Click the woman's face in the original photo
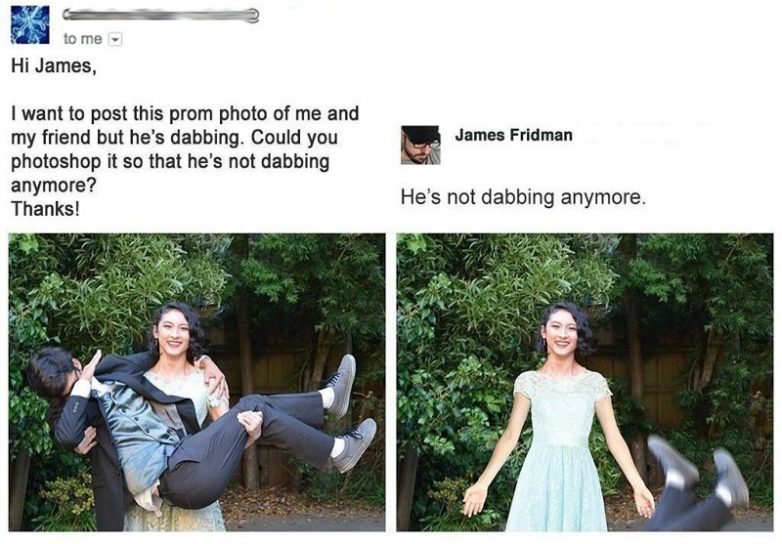The width and height of the screenshot is (782, 544). click(x=173, y=334)
